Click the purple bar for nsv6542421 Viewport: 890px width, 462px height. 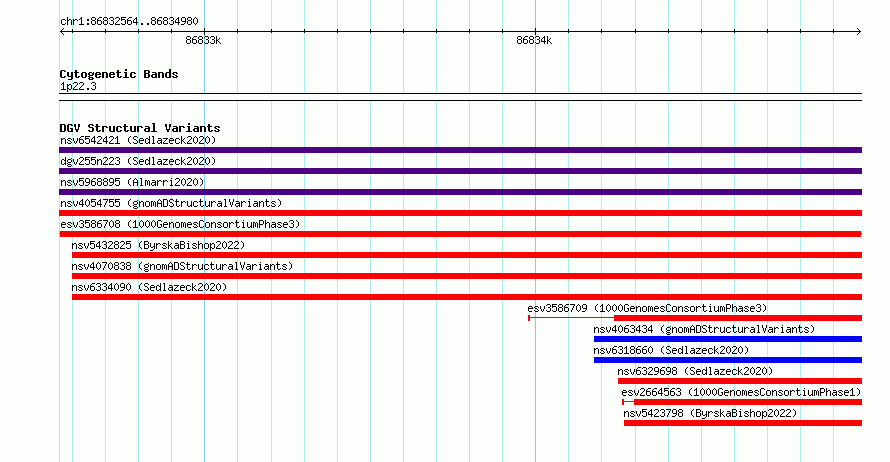point(460,150)
